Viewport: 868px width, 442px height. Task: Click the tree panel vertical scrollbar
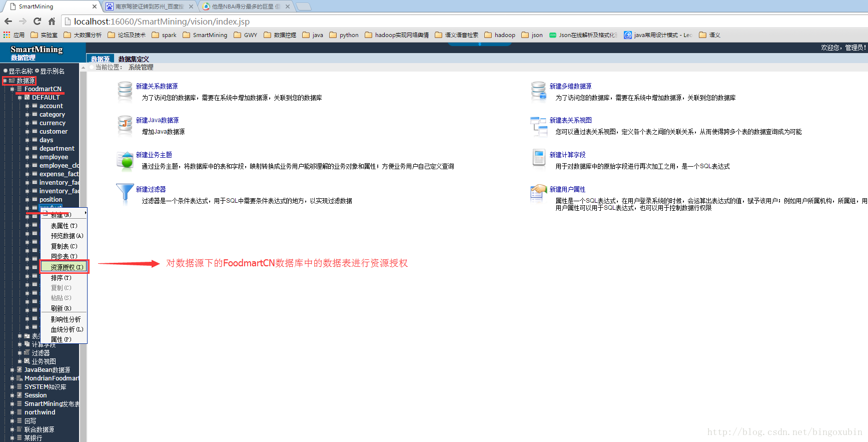83,253
